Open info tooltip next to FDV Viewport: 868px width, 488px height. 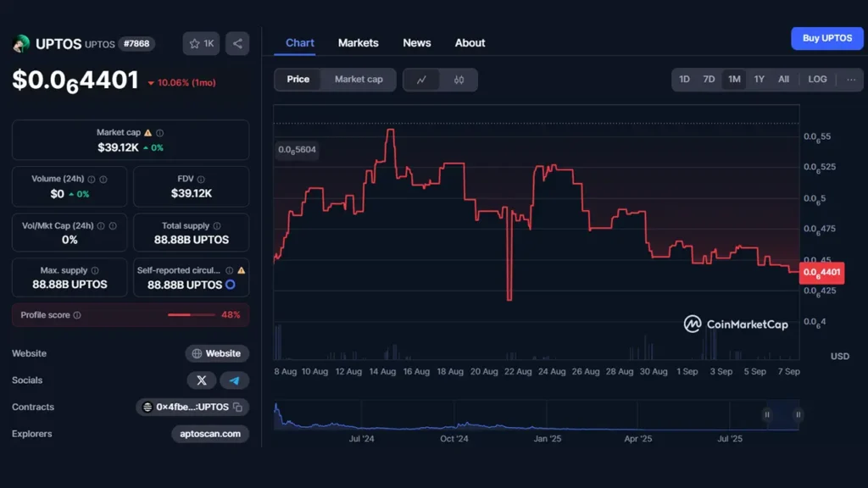pyautogui.click(x=201, y=180)
